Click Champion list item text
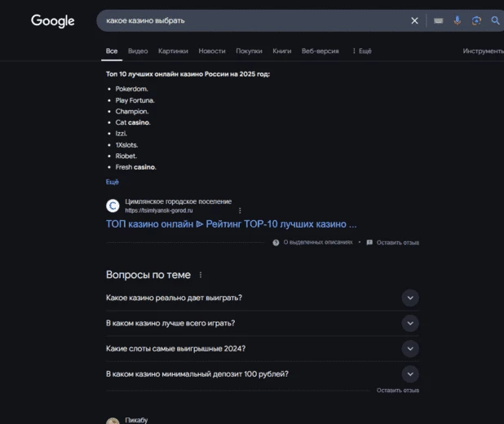 132,112
